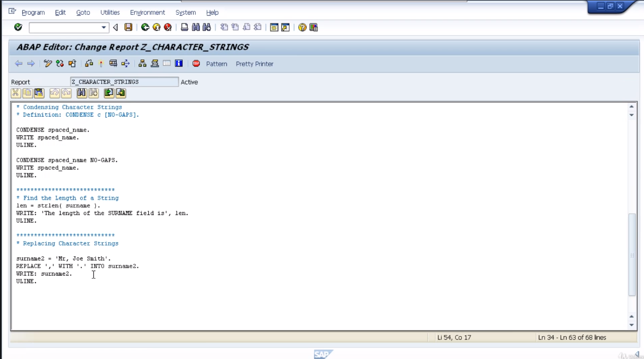Screen dimensions: 644x359
Task: Open the Environment menu
Action: point(147,12)
